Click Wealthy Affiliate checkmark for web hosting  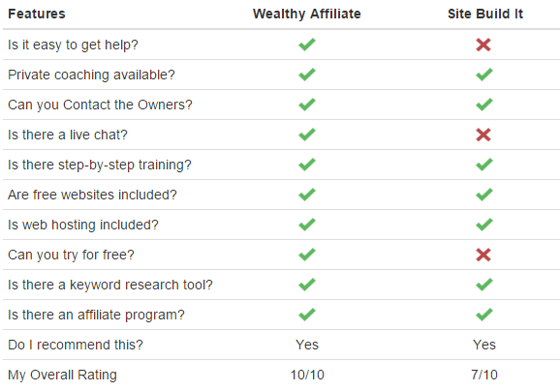[307, 225]
